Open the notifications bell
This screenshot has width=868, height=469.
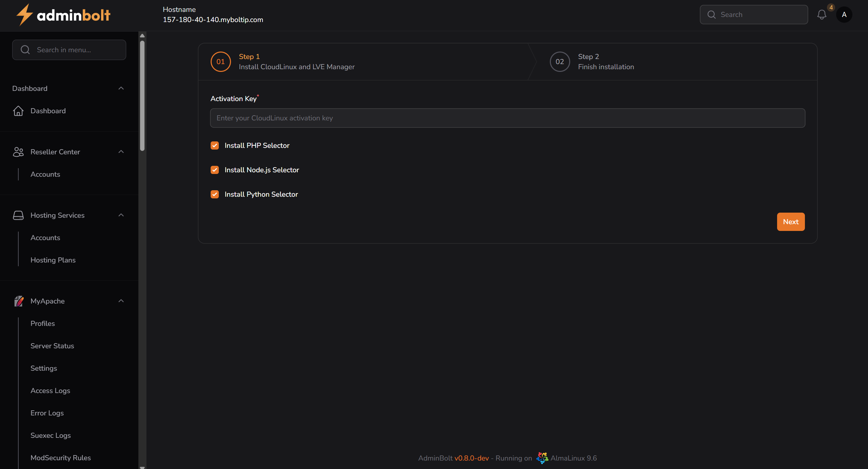pos(822,15)
